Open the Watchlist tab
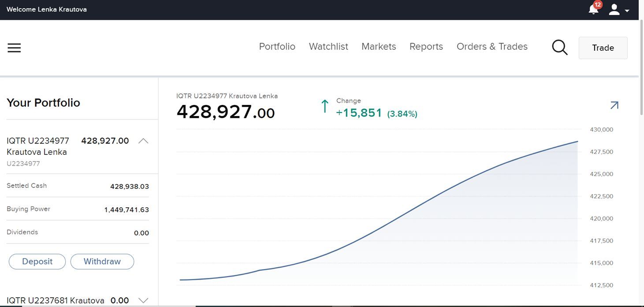644x307 pixels. [x=328, y=46]
